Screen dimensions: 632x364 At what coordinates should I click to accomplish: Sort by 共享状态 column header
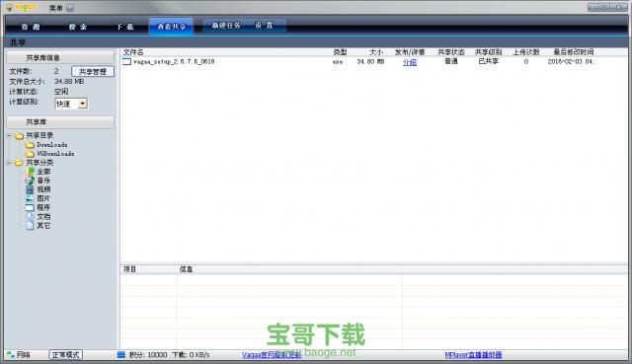451,52
